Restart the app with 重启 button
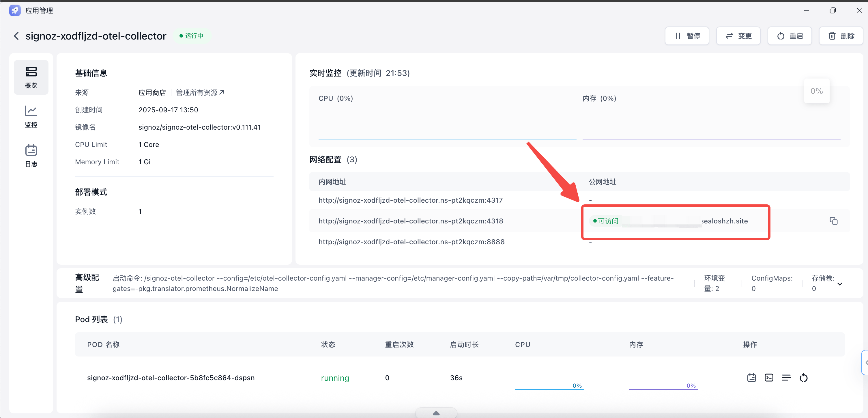The image size is (868, 418). point(790,36)
